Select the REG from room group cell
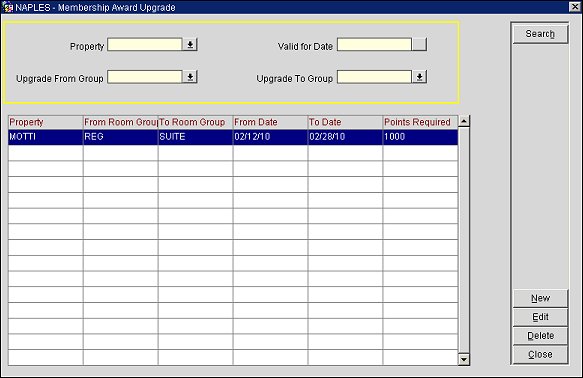Viewport: 583px width, 378px height. point(120,137)
